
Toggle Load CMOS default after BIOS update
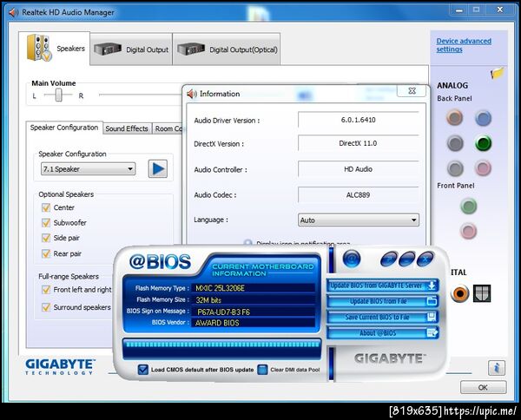point(143,370)
